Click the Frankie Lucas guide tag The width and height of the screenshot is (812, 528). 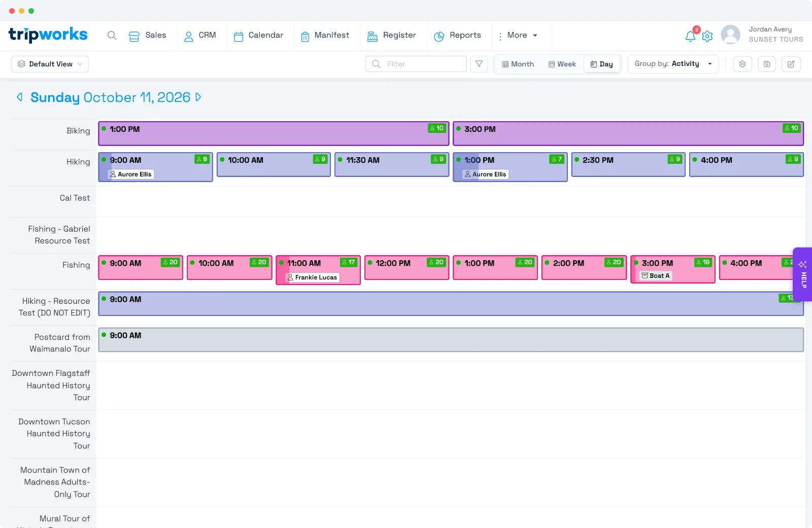click(x=312, y=277)
